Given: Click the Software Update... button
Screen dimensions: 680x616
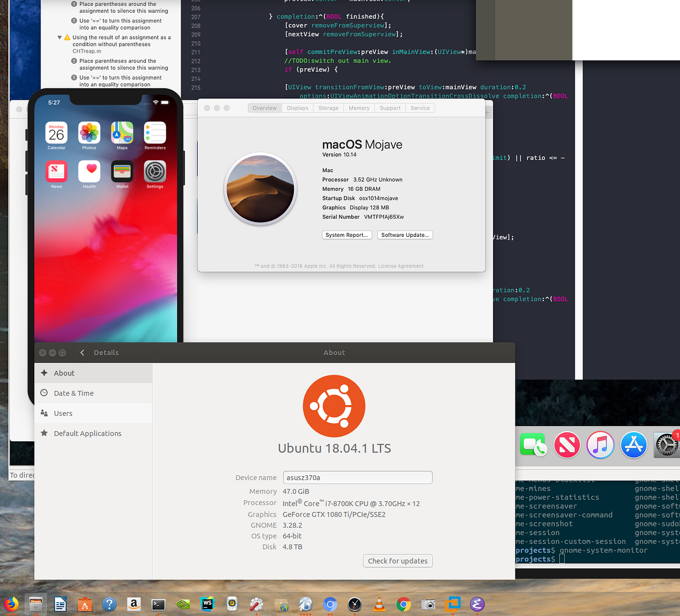Looking at the screenshot, I should [x=405, y=235].
